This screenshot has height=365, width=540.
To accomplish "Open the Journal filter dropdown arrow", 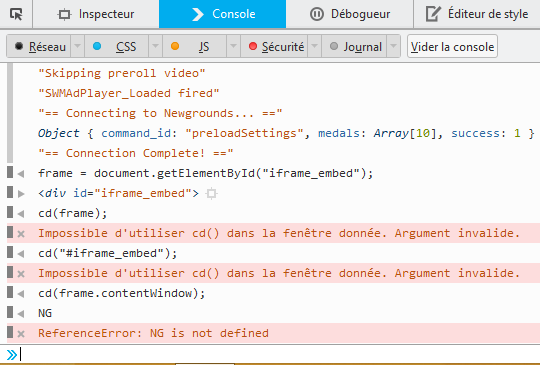I will click(393, 46).
